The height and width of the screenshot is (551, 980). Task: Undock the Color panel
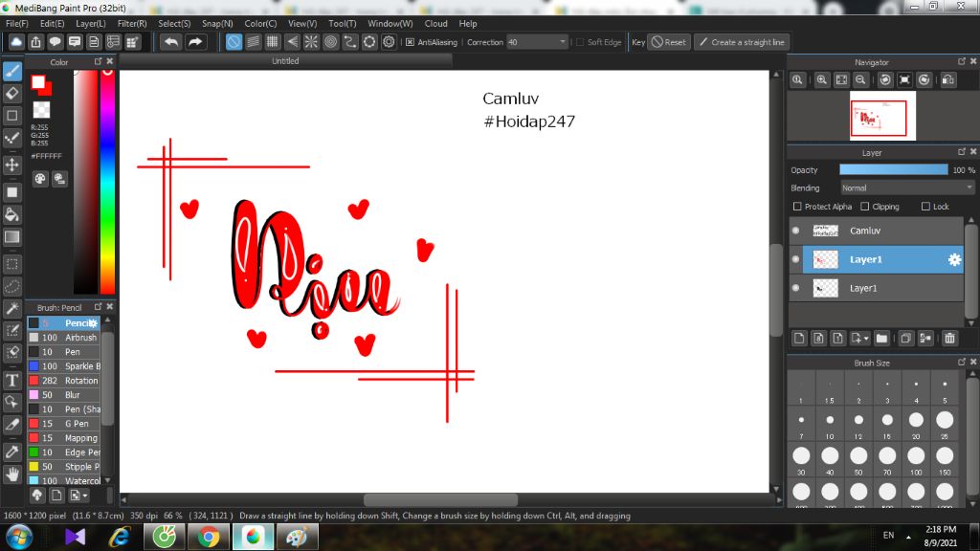coord(99,61)
